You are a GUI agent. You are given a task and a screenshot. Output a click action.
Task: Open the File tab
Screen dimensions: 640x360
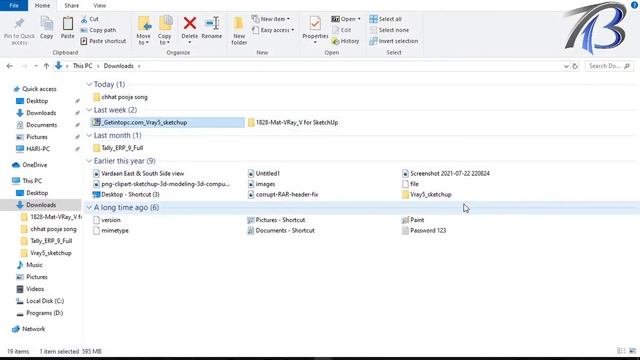point(14,5)
